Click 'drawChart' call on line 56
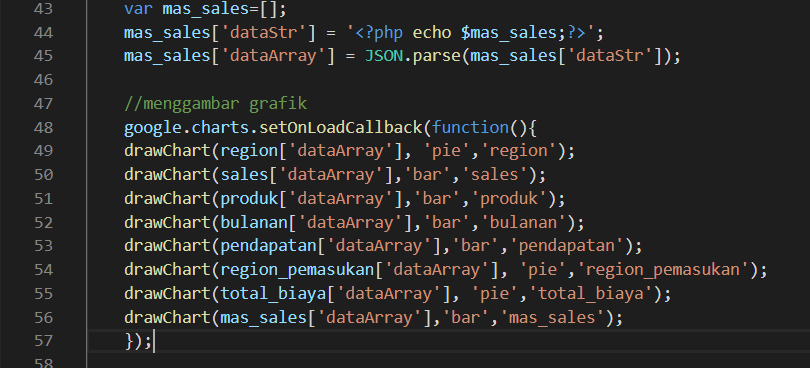The height and width of the screenshot is (368, 810). (x=167, y=317)
